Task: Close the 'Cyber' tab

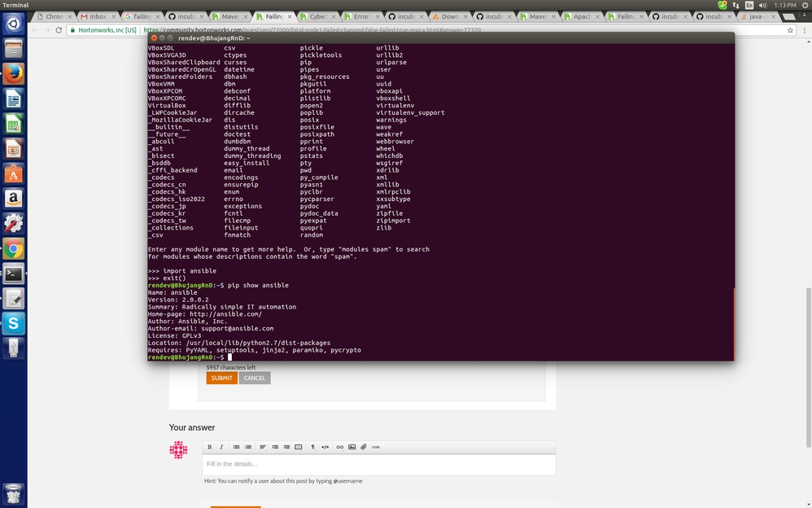Action: pos(334,16)
